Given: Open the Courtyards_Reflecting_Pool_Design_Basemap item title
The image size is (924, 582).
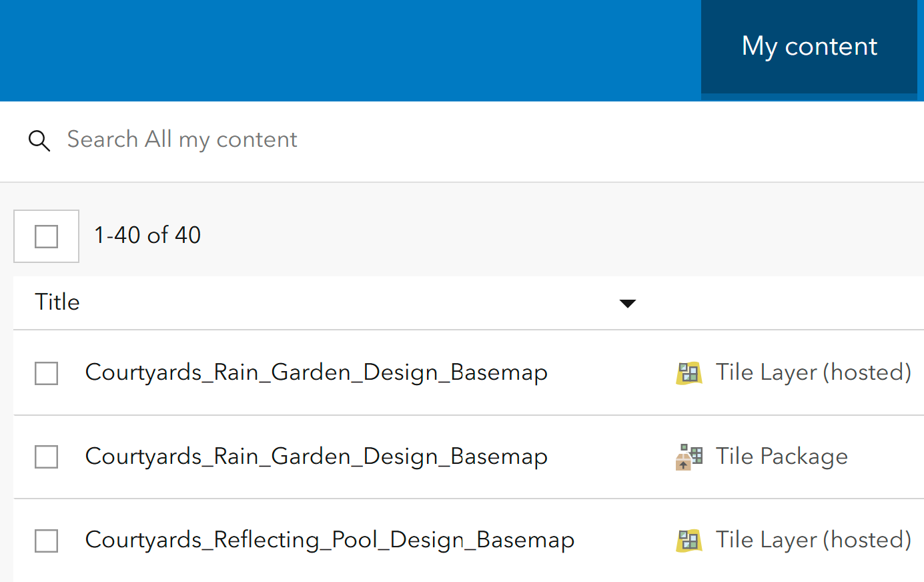Looking at the screenshot, I should [330, 540].
